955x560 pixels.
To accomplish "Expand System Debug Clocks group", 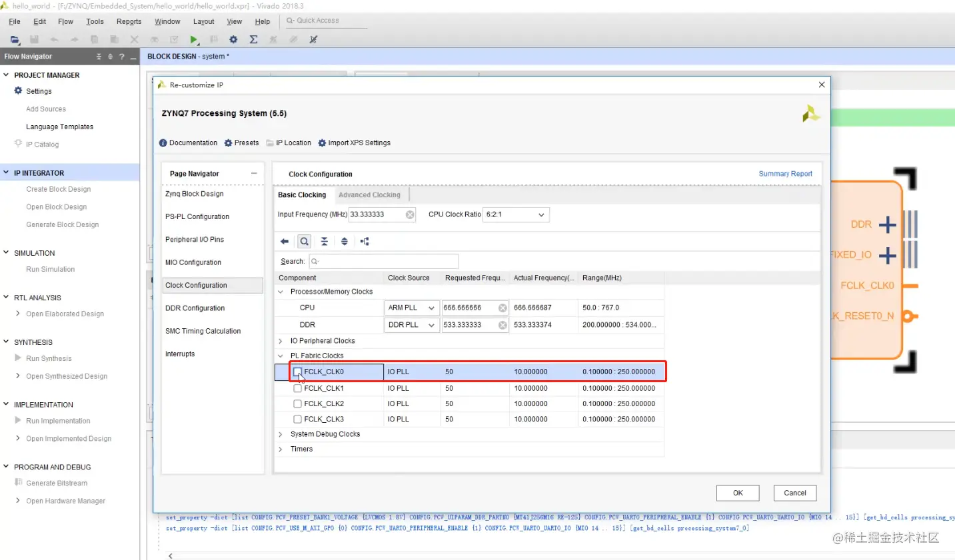I will [281, 434].
